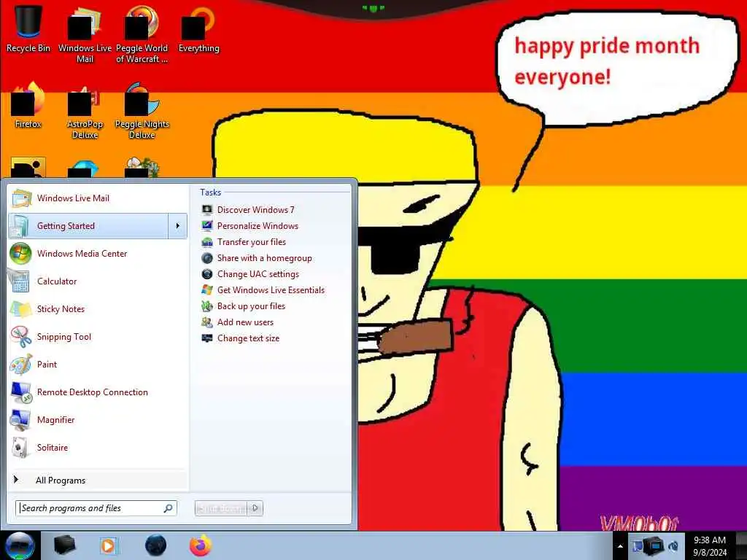Click the tray flag icon

pos(638,545)
